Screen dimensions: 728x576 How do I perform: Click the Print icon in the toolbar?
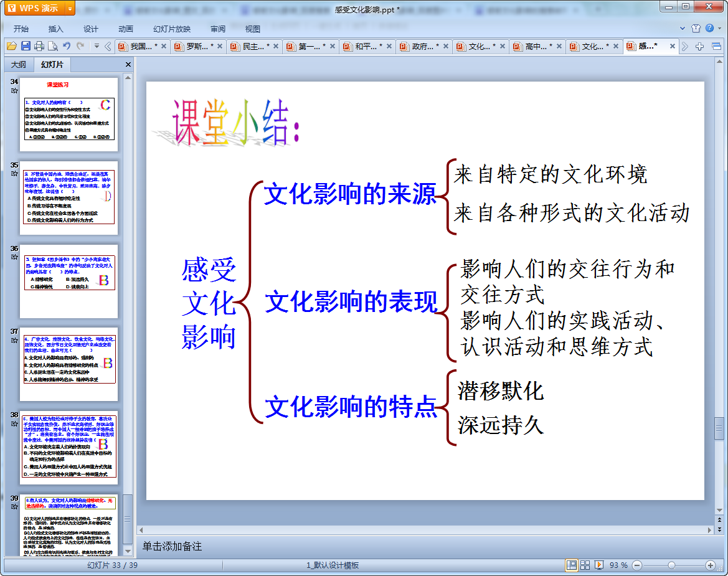tap(39, 46)
